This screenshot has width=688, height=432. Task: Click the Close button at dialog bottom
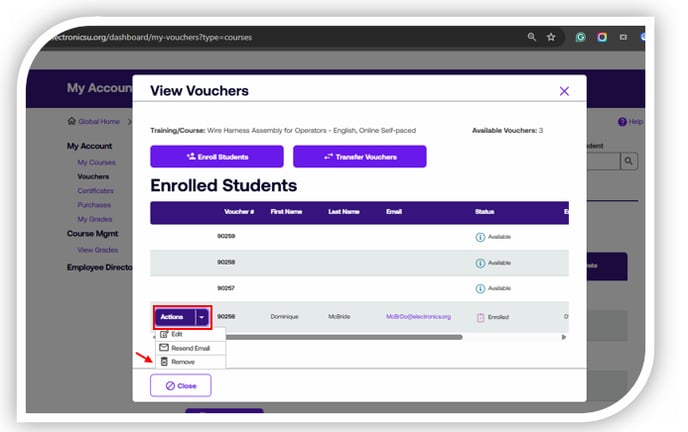pyautogui.click(x=181, y=385)
